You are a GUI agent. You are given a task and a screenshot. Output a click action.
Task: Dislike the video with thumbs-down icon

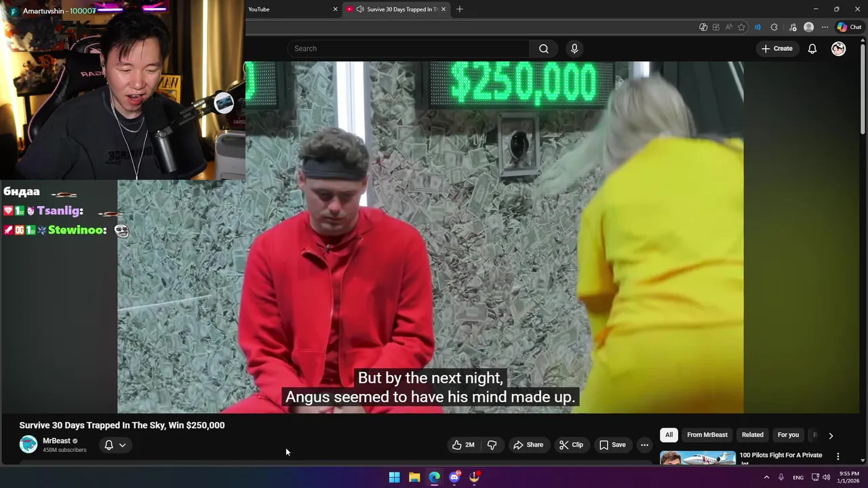tap(492, 445)
